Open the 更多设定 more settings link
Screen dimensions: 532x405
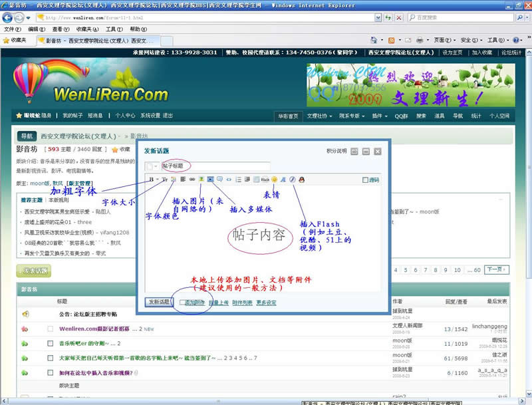[x=267, y=303]
